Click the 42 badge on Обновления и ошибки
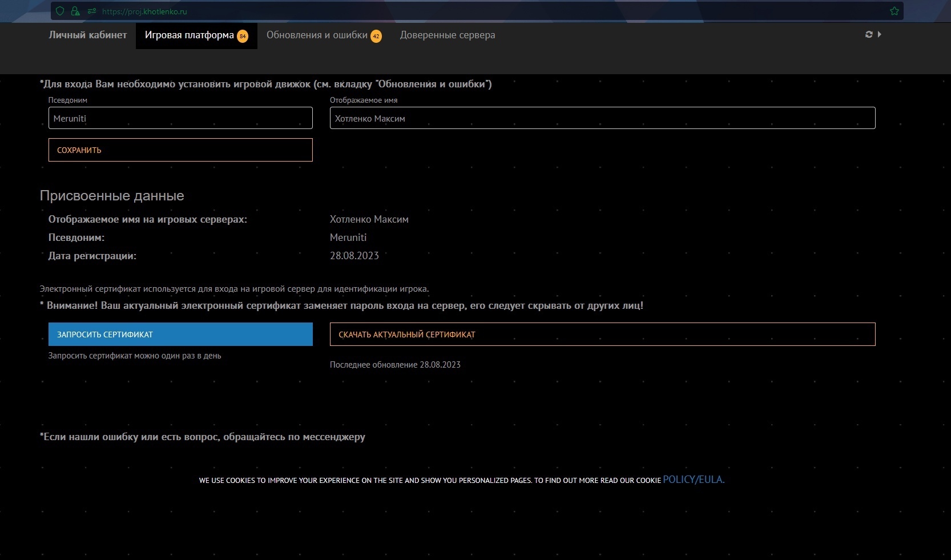 pos(376,36)
